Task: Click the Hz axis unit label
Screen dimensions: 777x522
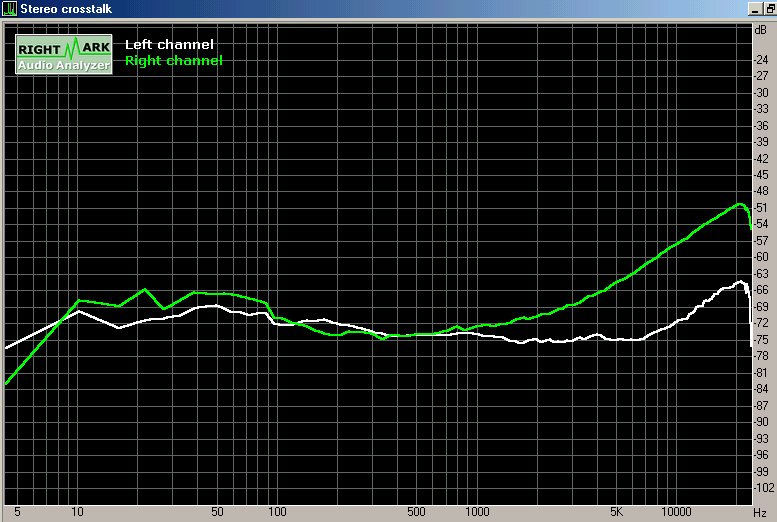Action: 760,512
